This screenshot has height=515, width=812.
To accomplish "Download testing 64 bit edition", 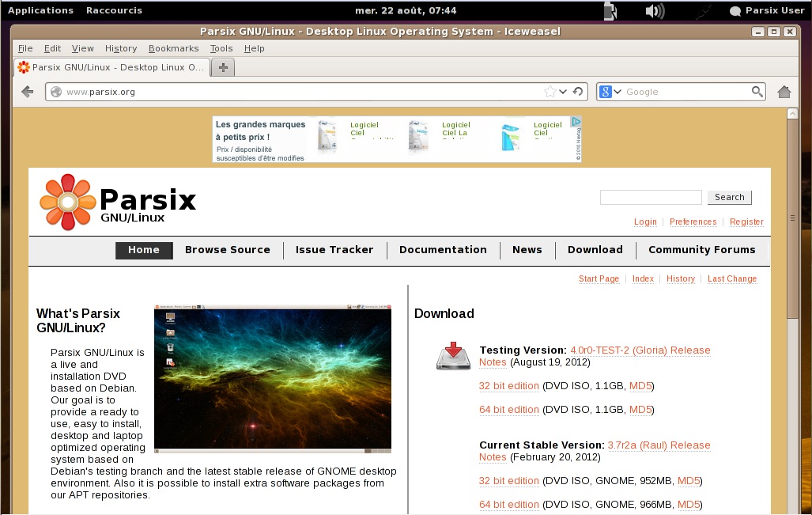I will tap(509, 410).
